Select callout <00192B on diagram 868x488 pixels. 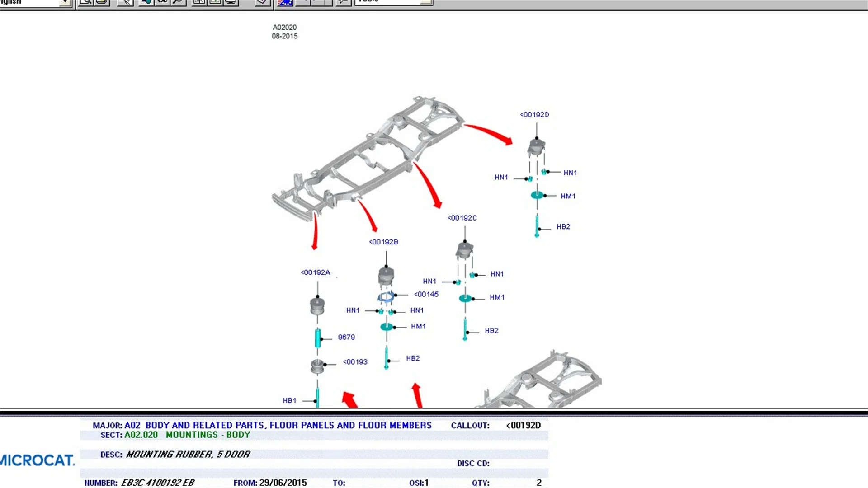[x=383, y=242]
